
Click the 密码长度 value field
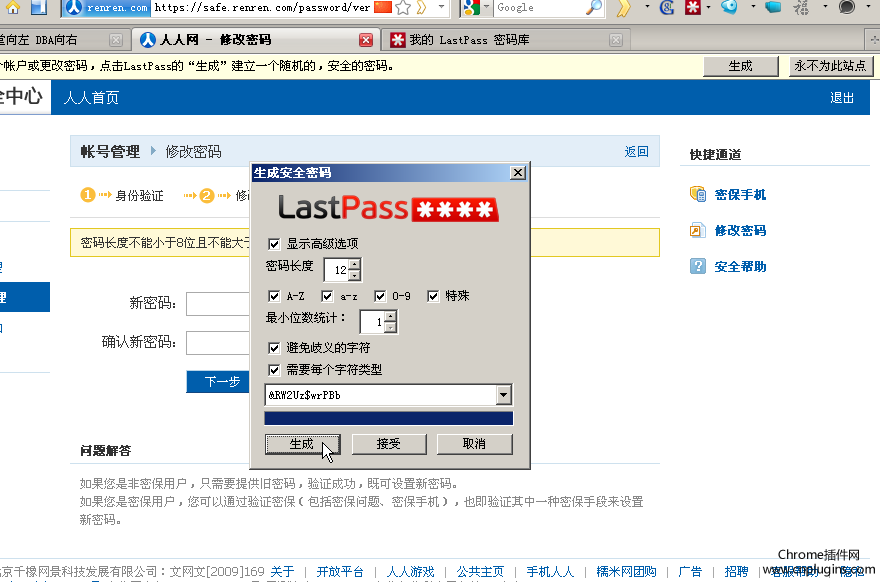[337, 270]
